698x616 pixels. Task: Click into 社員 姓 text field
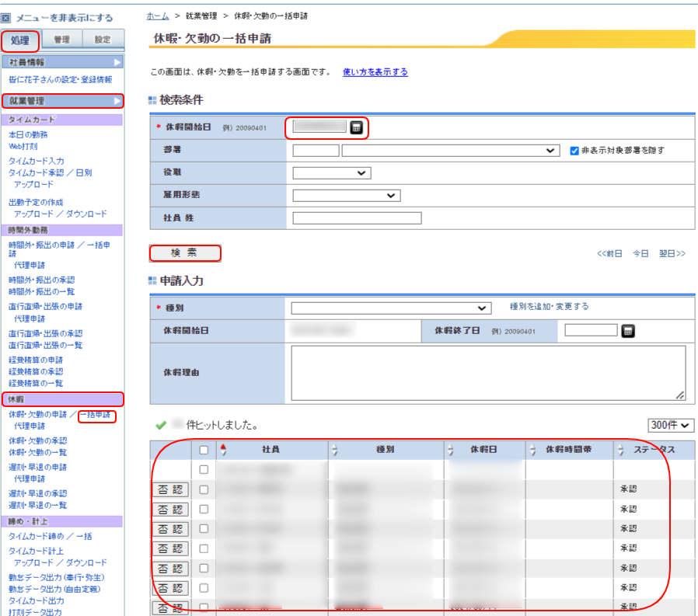[x=357, y=218]
